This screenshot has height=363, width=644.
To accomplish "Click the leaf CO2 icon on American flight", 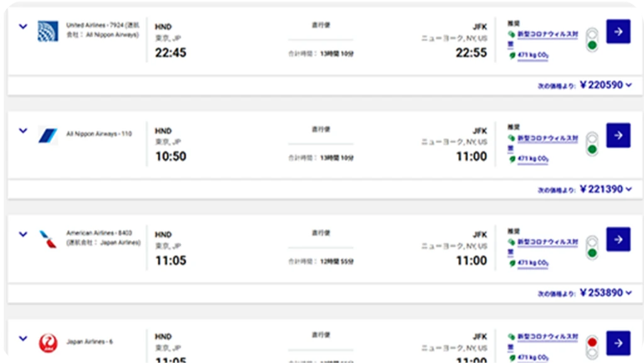I will point(512,264).
